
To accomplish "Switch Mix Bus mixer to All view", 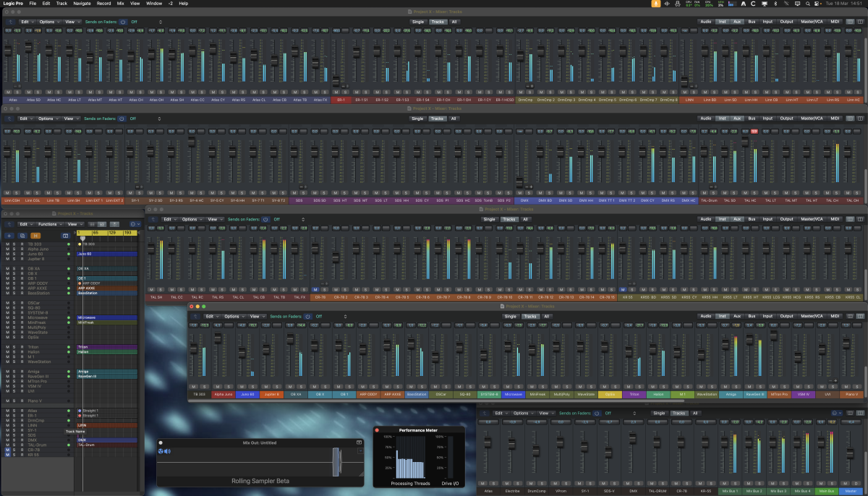I will 695,413.
